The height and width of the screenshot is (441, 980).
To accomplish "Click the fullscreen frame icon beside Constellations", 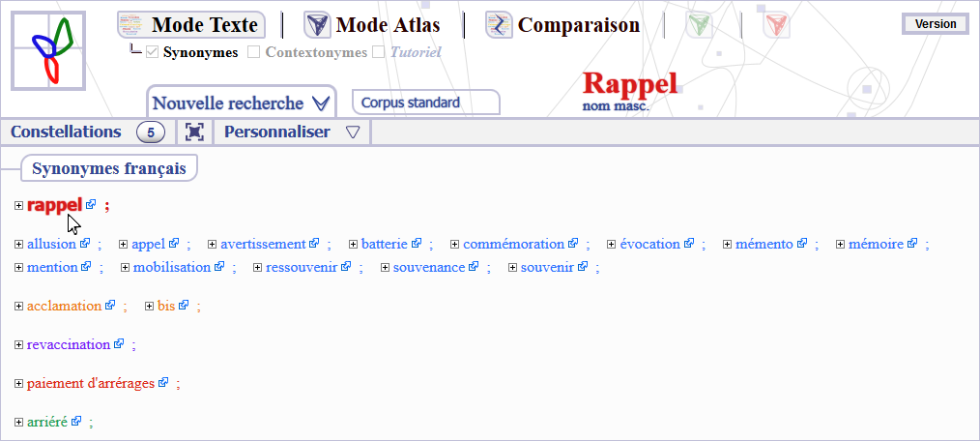I will (x=195, y=132).
